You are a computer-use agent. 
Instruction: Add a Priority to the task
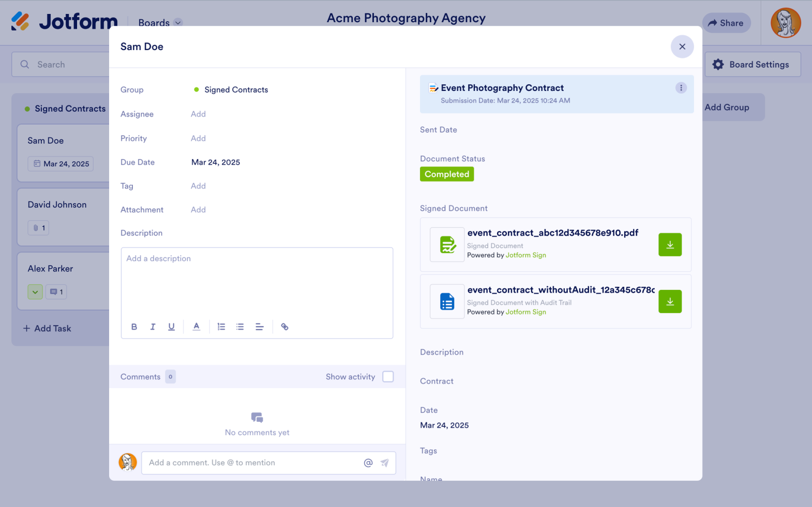(x=198, y=139)
